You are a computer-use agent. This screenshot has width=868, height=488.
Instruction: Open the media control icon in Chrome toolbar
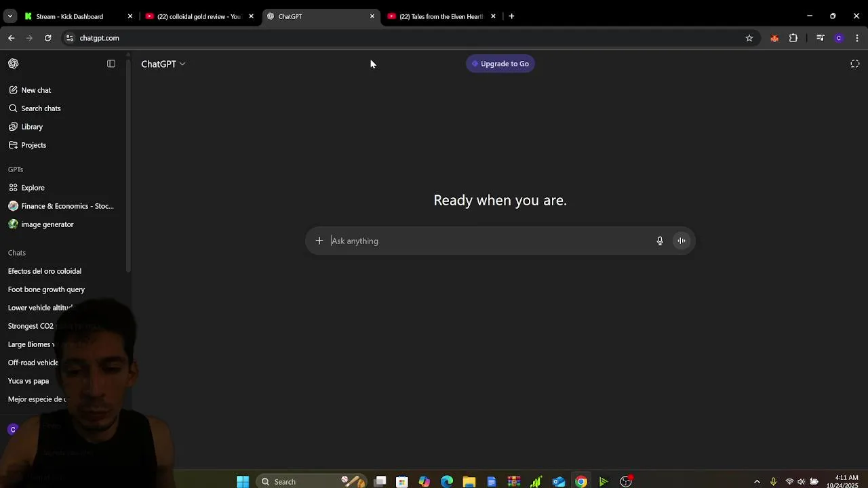pos(821,38)
